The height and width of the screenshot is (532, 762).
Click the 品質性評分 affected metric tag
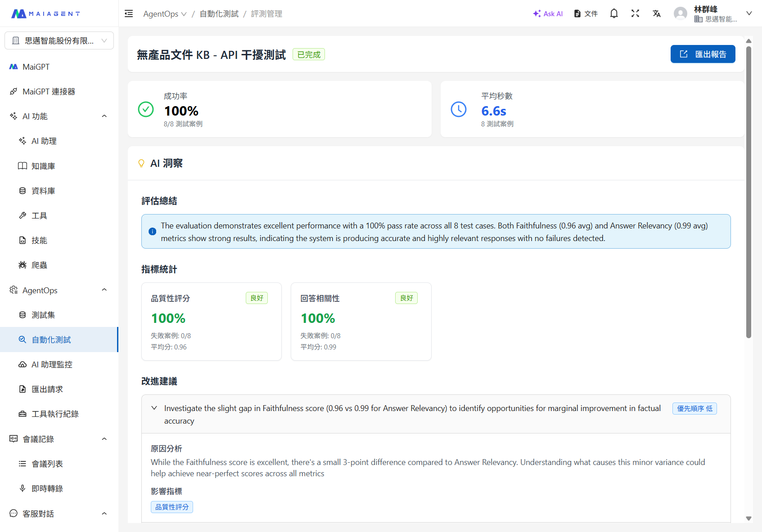pyautogui.click(x=172, y=507)
